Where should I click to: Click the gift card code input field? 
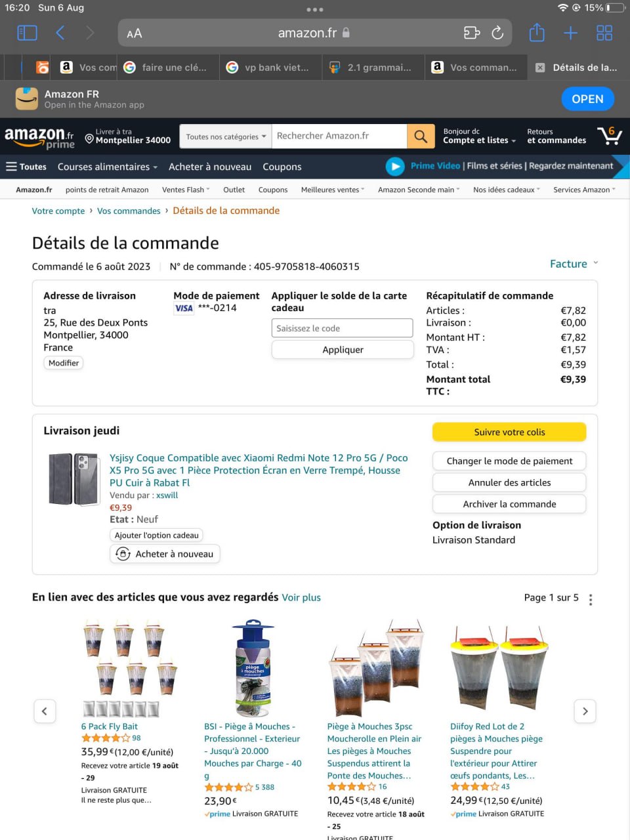pos(343,328)
